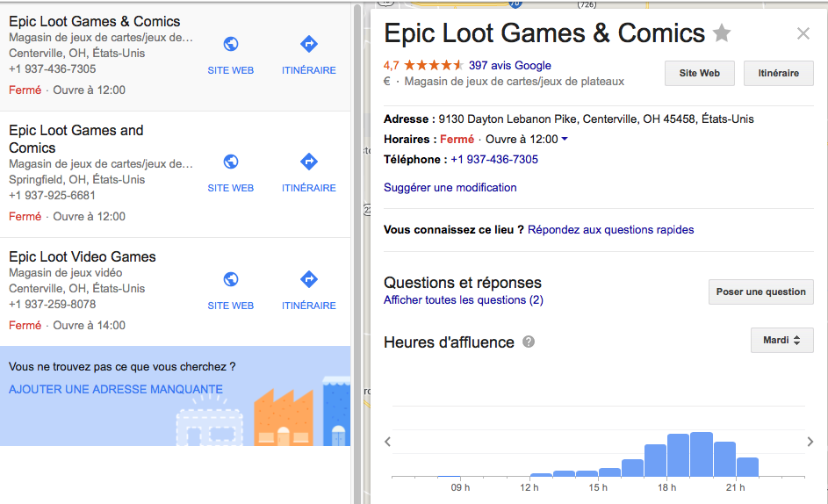Click Ouvre à 14:00 hours text
Image resolution: width=828 pixels, height=504 pixels.
coord(90,326)
